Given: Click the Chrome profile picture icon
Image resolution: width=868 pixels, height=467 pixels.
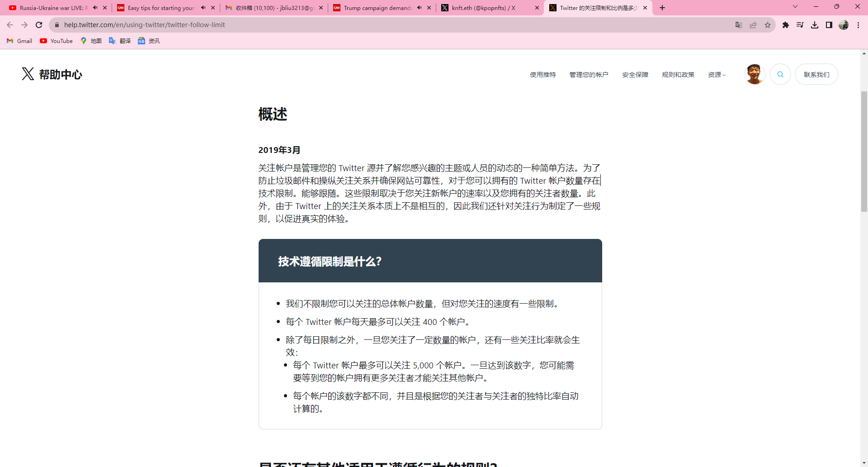Looking at the screenshot, I should pyautogui.click(x=844, y=25).
